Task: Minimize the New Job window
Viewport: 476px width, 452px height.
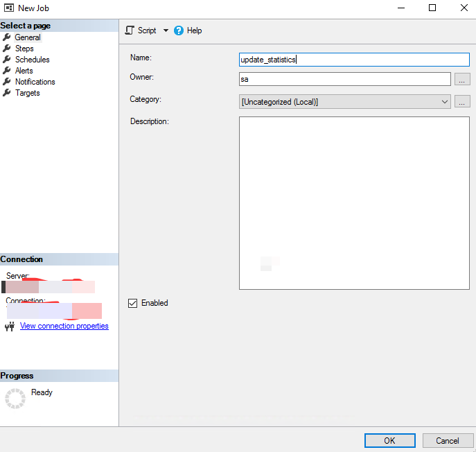Action: coord(401,8)
